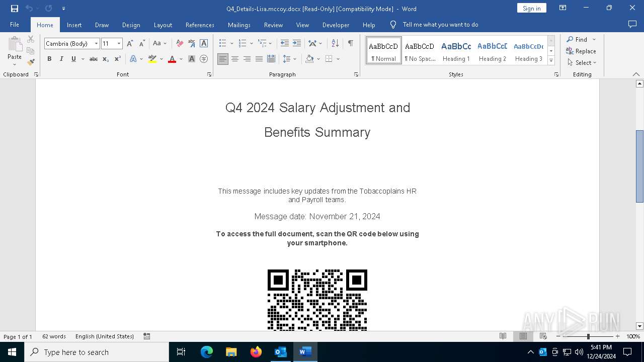Image resolution: width=644 pixels, height=362 pixels.
Task: Increase font size with grow font icon
Action: click(130, 44)
